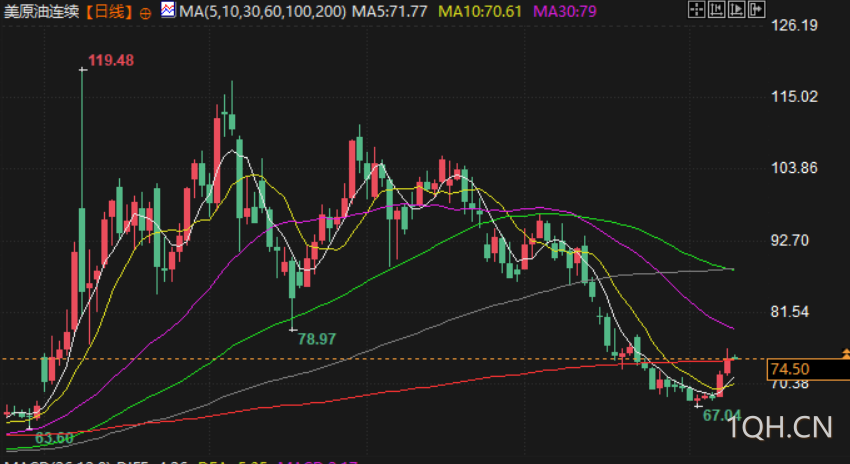This screenshot has height=464, width=850.
Task: Open the MA indicator chart icon
Action: (x=168, y=9)
